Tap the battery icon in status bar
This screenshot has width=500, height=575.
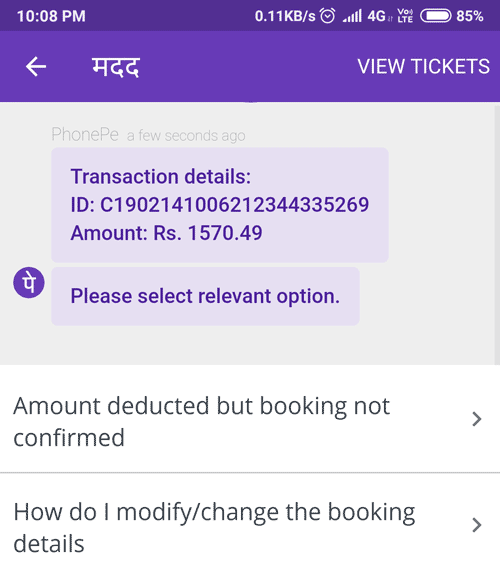pyautogui.click(x=435, y=16)
